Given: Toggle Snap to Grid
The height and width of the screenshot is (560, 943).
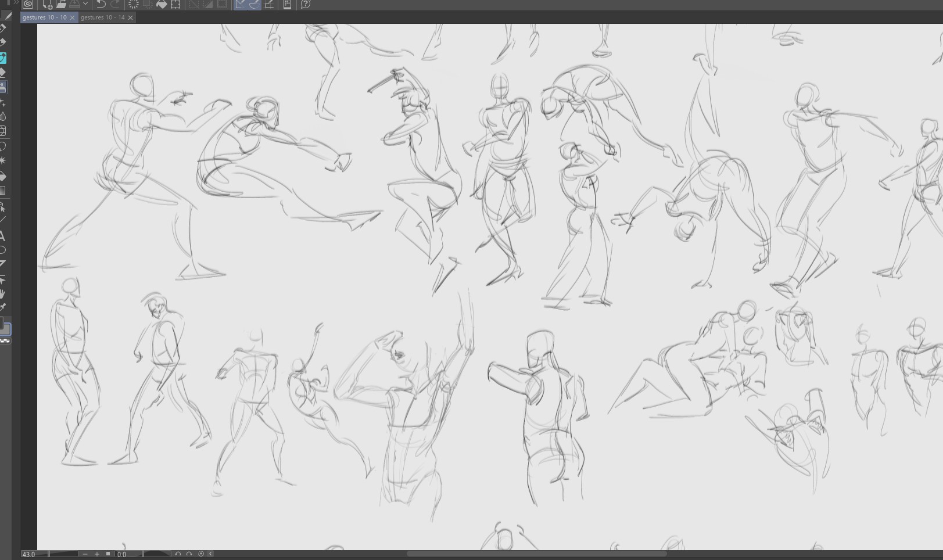Looking at the screenshot, I should tap(268, 4).
